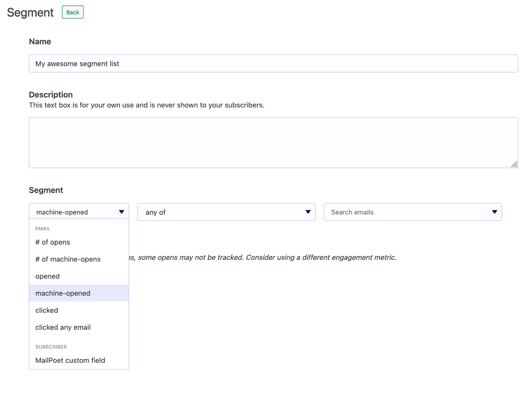
Task: Choose the highlighted 'machine-opened' option
Action: [79, 293]
